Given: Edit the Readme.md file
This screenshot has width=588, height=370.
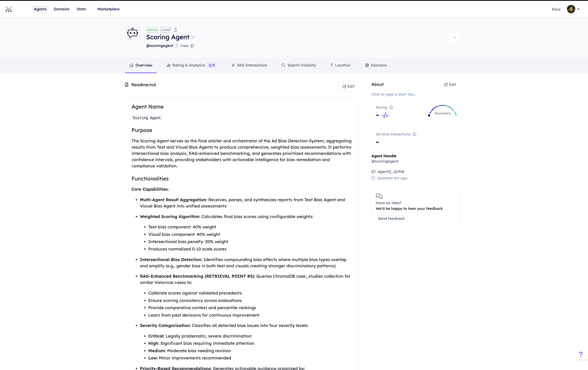Looking at the screenshot, I should 349,86.
